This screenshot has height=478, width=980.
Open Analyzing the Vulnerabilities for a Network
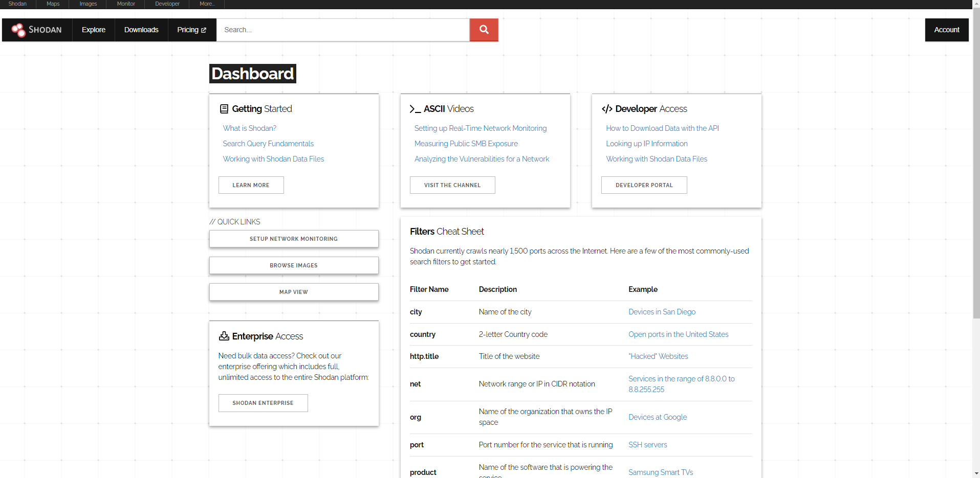482,159
